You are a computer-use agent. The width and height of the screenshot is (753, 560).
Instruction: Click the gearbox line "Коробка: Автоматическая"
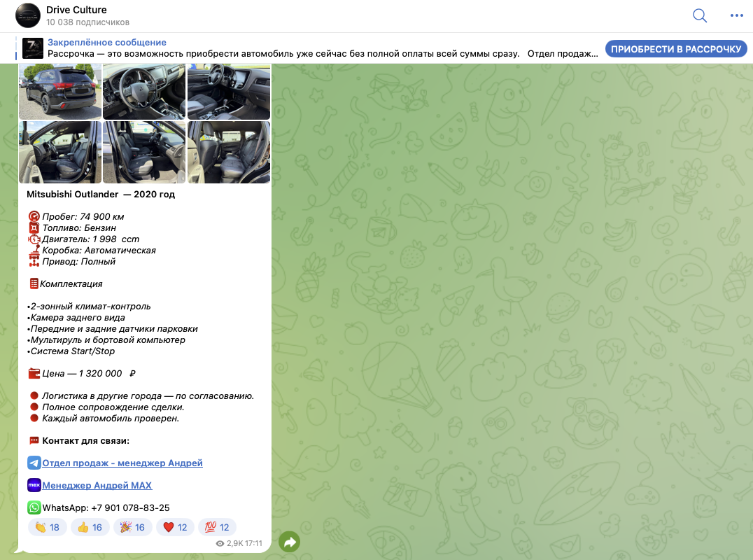click(99, 250)
